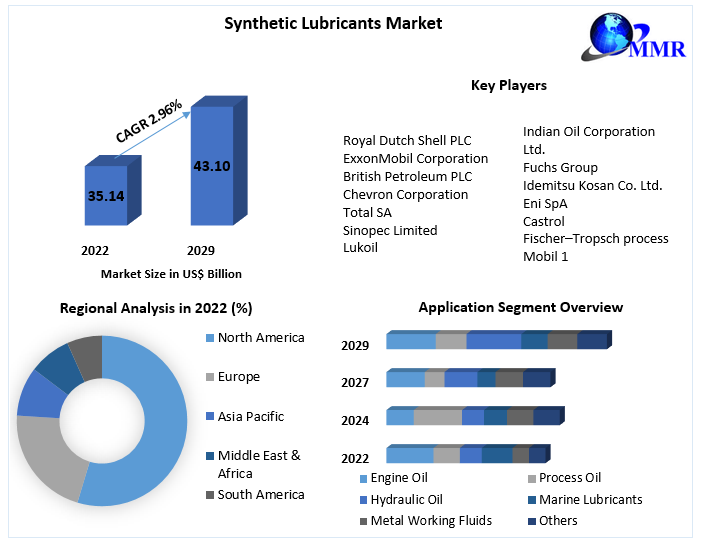
Task: Click the Royal Dutch Shell PLC text
Action: pos(407,141)
